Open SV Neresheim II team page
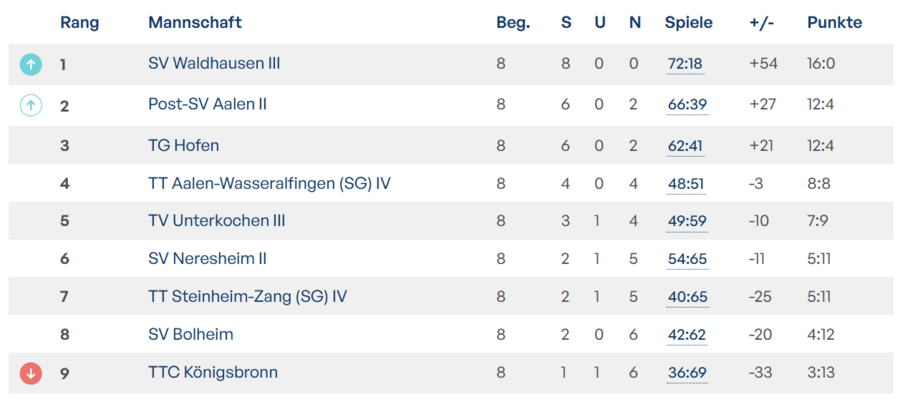This screenshot has width=900, height=402. click(x=207, y=259)
